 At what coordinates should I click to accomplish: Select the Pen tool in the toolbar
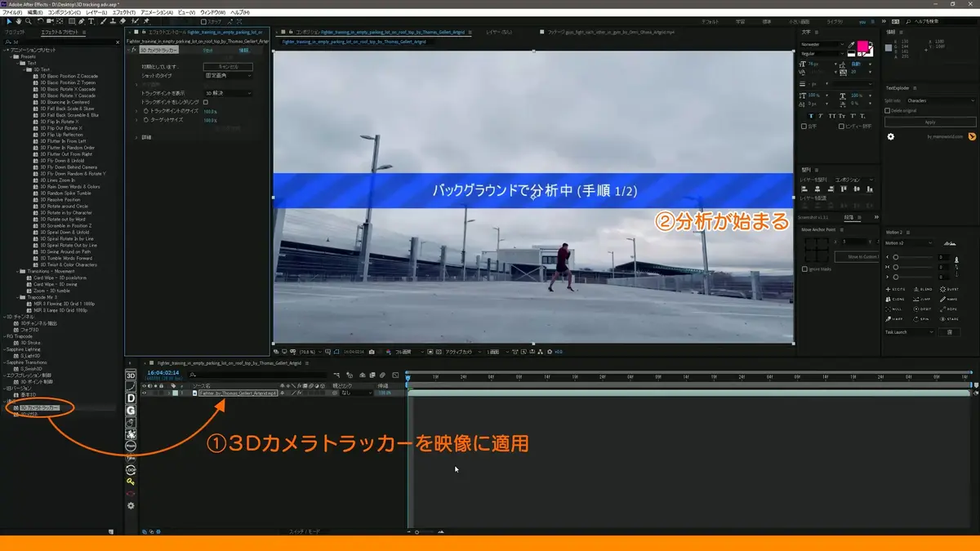click(x=82, y=22)
